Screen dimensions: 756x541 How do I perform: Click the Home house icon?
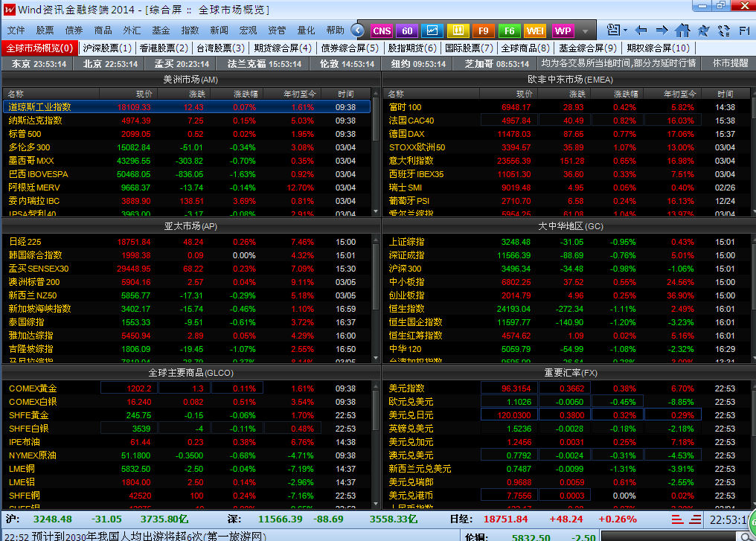pyautogui.click(x=682, y=31)
